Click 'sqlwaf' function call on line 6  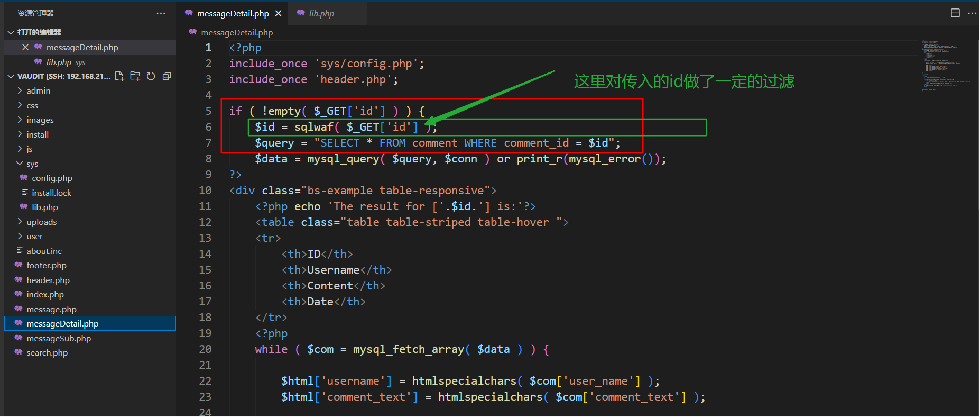point(314,127)
